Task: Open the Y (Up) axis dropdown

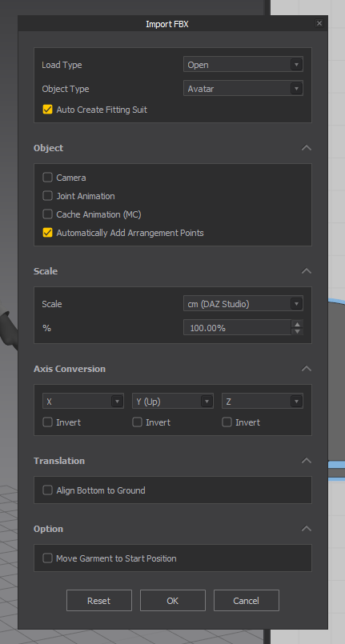Action: pos(173,402)
